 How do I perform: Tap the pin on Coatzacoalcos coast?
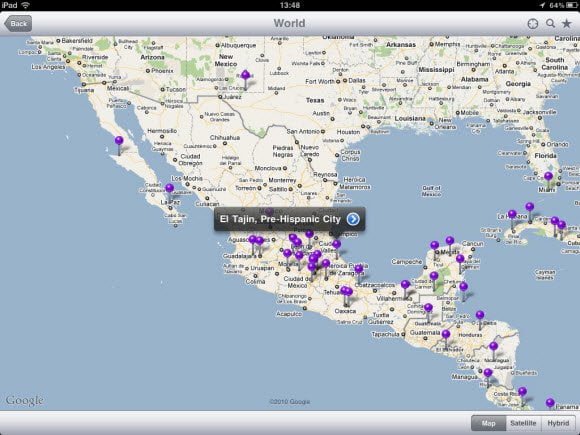pyautogui.click(x=359, y=269)
